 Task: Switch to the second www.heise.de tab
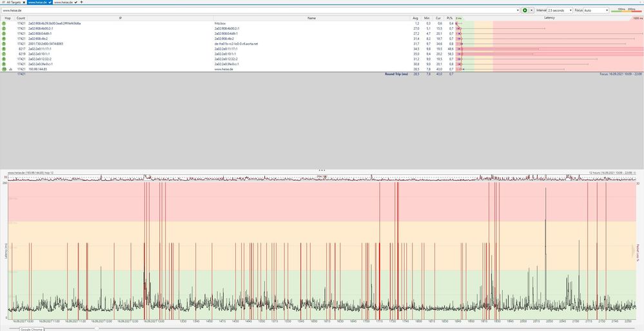(63, 3)
